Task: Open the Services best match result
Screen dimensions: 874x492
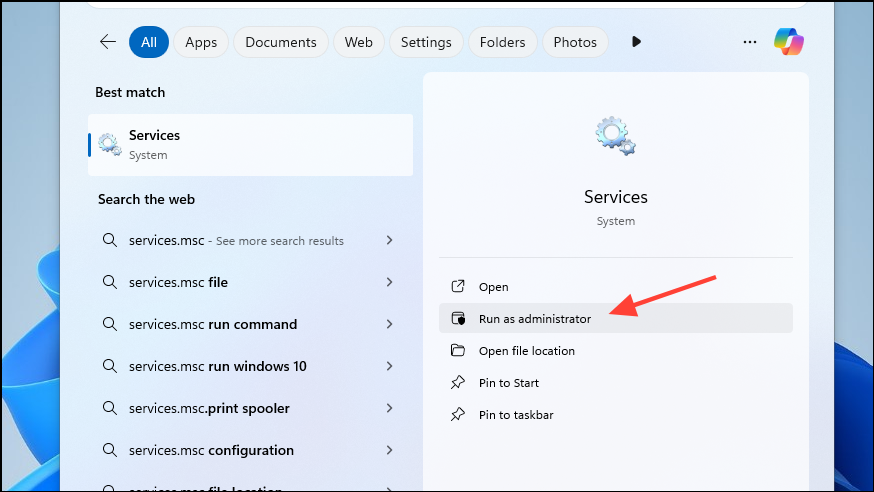Action: coord(250,145)
